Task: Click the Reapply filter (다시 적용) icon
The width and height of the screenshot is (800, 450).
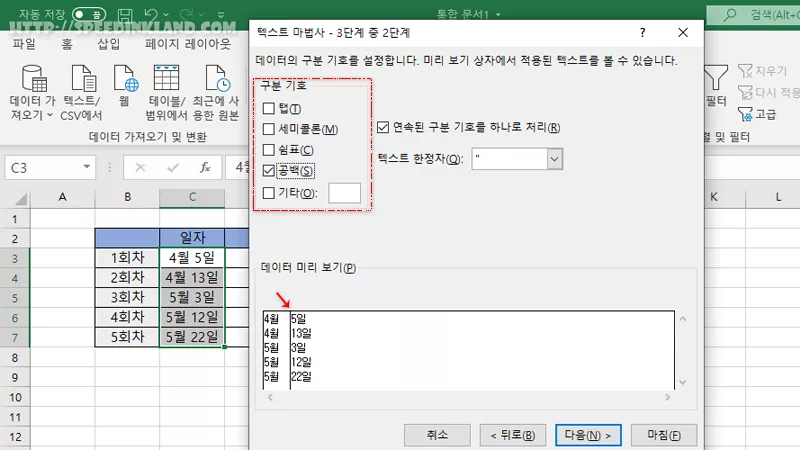Action: click(x=745, y=93)
